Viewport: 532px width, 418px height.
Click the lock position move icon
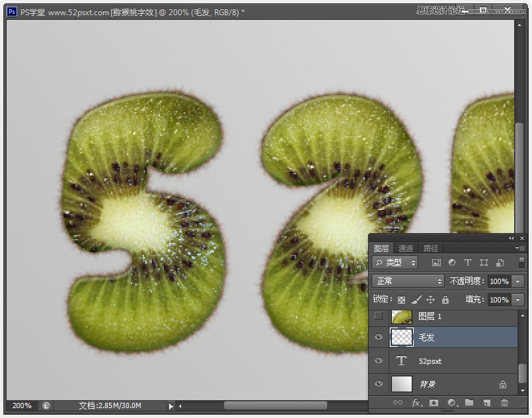click(431, 300)
